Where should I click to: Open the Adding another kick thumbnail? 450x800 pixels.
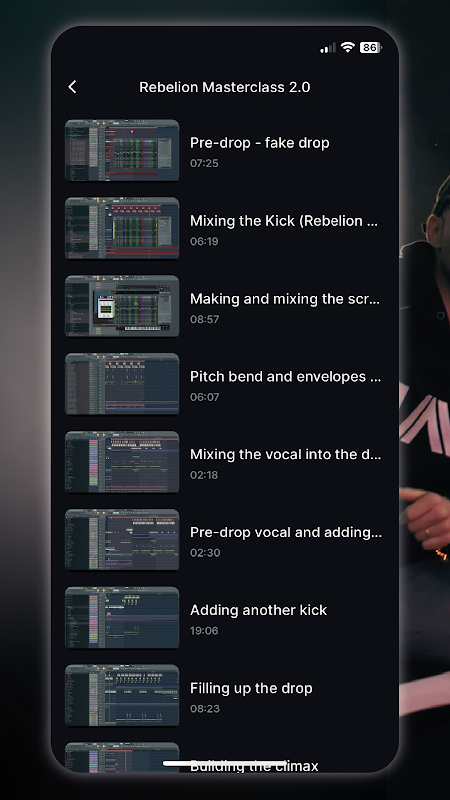(122, 618)
